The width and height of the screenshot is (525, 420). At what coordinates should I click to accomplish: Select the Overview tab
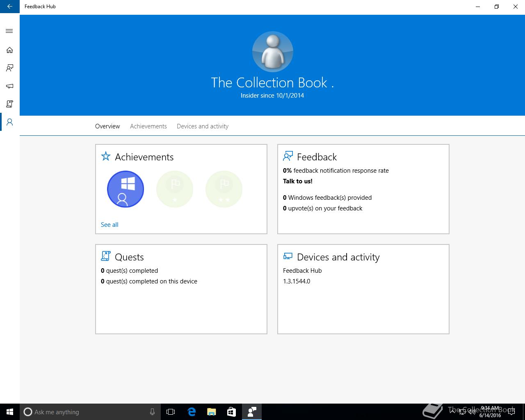[107, 126]
